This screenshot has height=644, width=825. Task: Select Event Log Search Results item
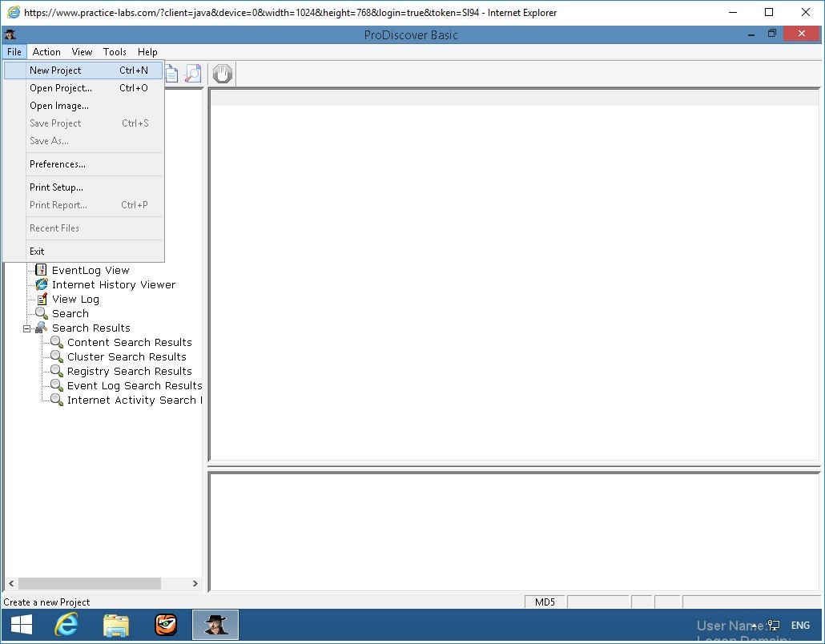(135, 385)
